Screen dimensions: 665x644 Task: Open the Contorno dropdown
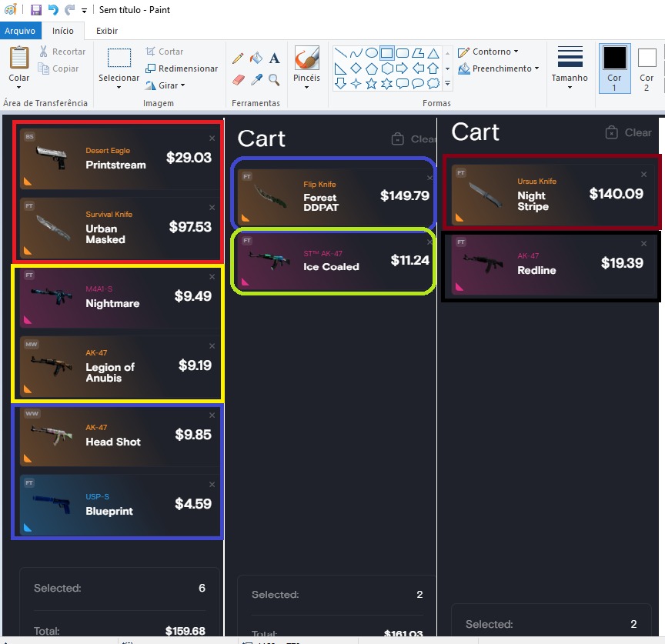pos(488,52)
